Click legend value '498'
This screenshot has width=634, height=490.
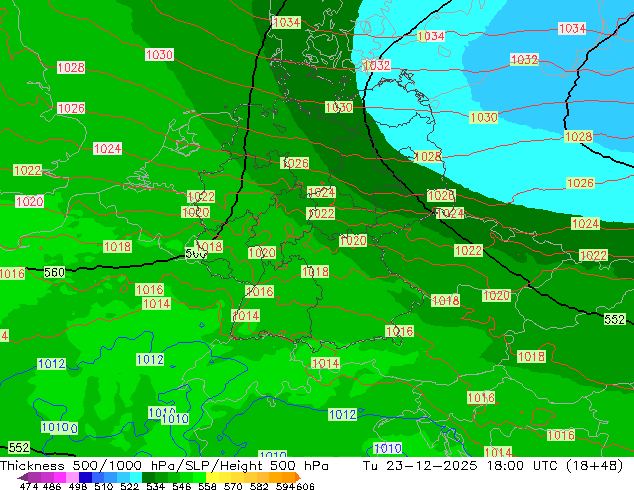[x=78, y=486]
